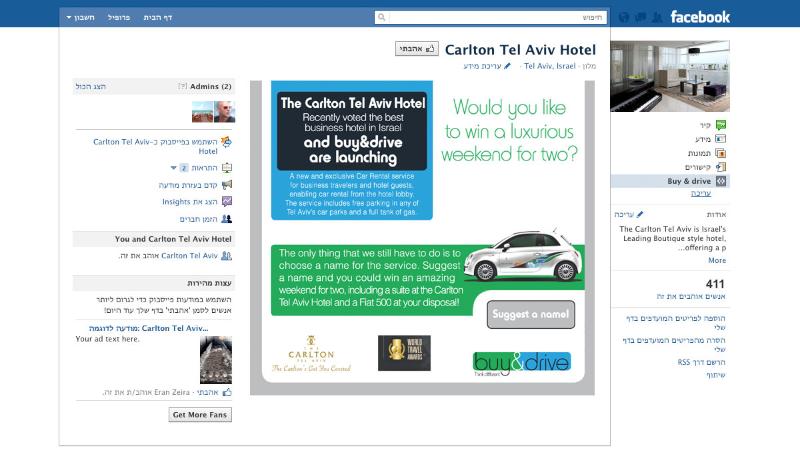Open the Facebook messages icon in header
800x450 pixels.
[640, 17]
